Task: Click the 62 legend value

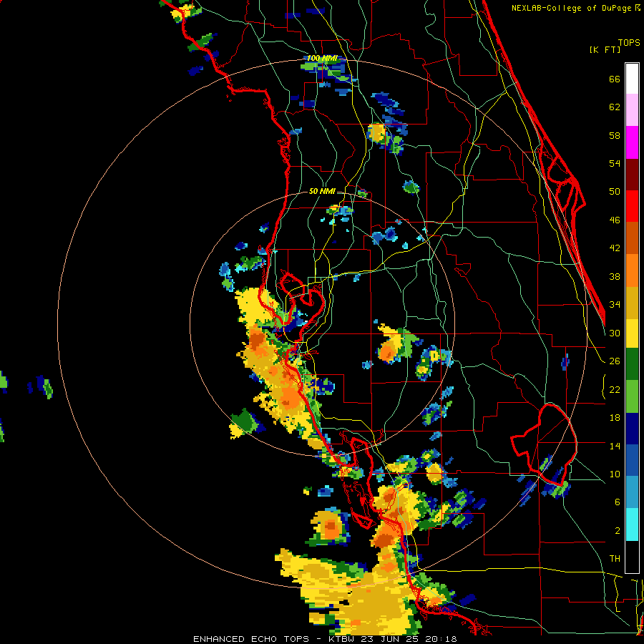Action: [x=615, y=107]
